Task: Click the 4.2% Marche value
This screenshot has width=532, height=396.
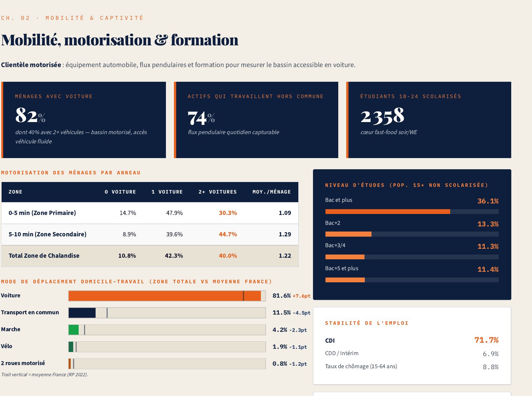Action: click(280, 330)
